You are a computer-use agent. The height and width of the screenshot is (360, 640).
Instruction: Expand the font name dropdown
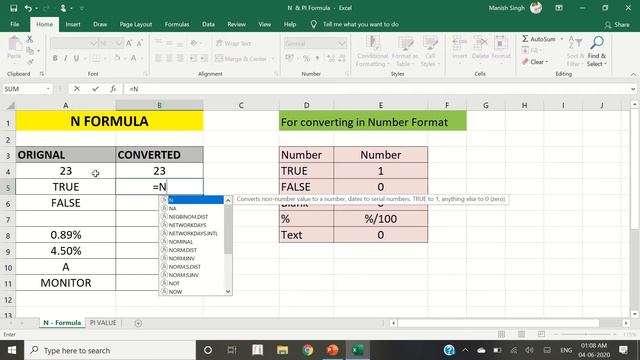pyautogui.click(x=93, y=43)
